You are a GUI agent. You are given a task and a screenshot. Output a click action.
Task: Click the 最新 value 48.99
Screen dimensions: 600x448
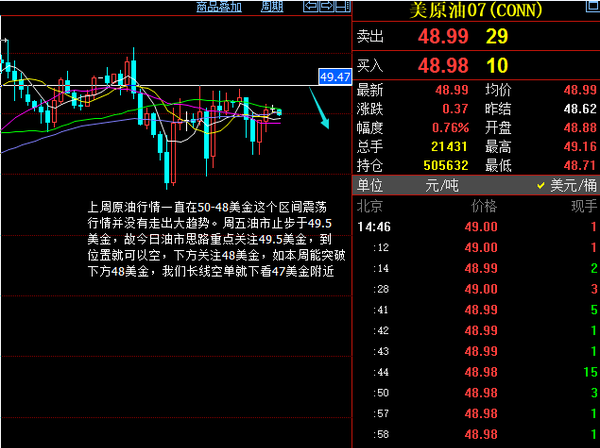tap(452, 90)
